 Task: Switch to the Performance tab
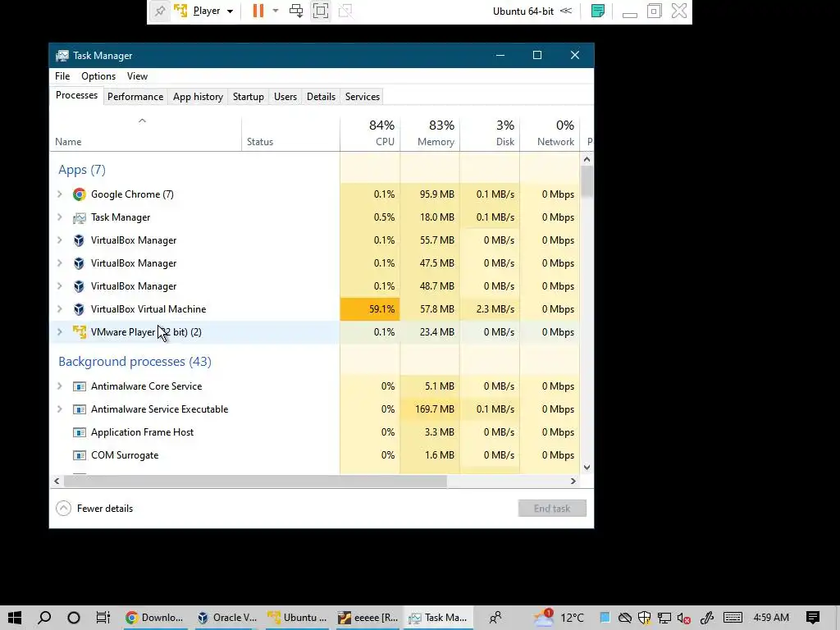135,97
